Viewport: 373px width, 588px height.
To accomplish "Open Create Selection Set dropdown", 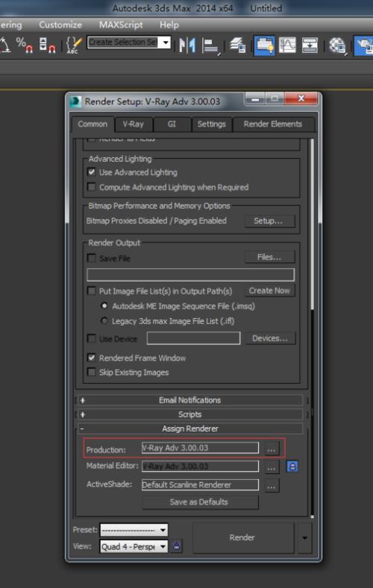I will (x=166, y=42).
